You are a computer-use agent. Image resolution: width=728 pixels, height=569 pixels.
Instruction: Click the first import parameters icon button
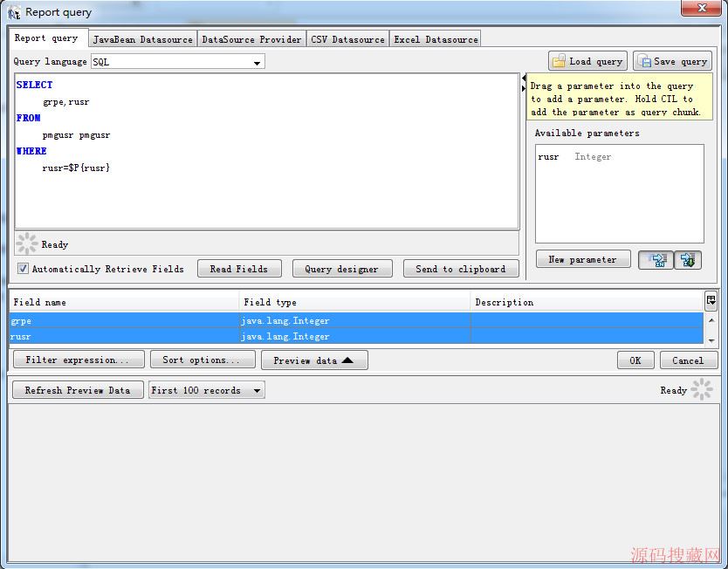coord(656,260)
